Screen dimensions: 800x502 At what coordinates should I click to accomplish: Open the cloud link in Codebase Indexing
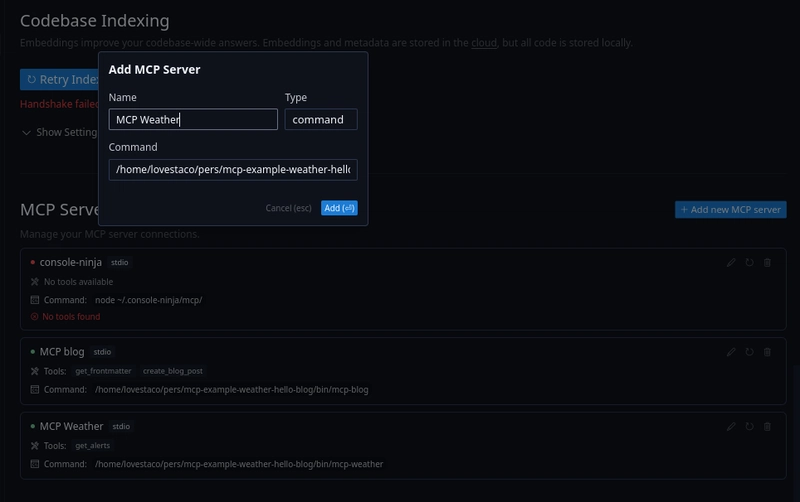pyautogui.click(x=484, y=43)
